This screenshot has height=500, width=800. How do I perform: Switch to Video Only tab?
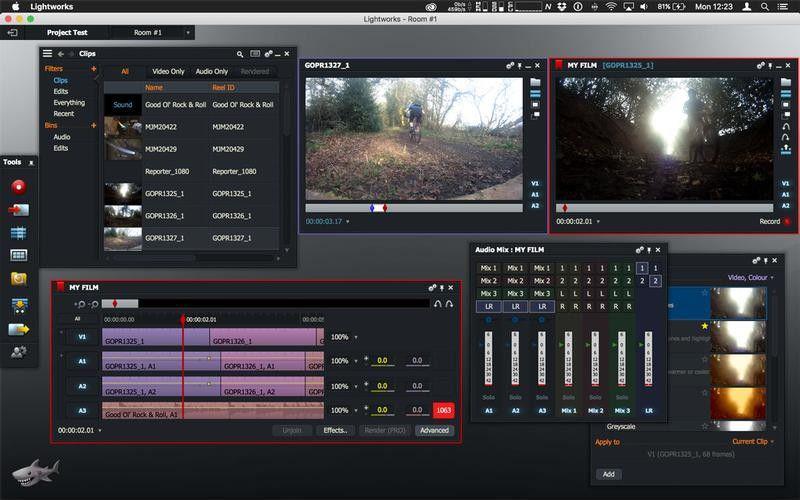(168, 71)
